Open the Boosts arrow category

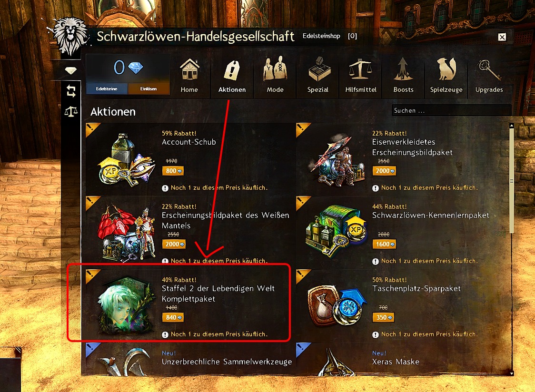click(x=403, y=76)
